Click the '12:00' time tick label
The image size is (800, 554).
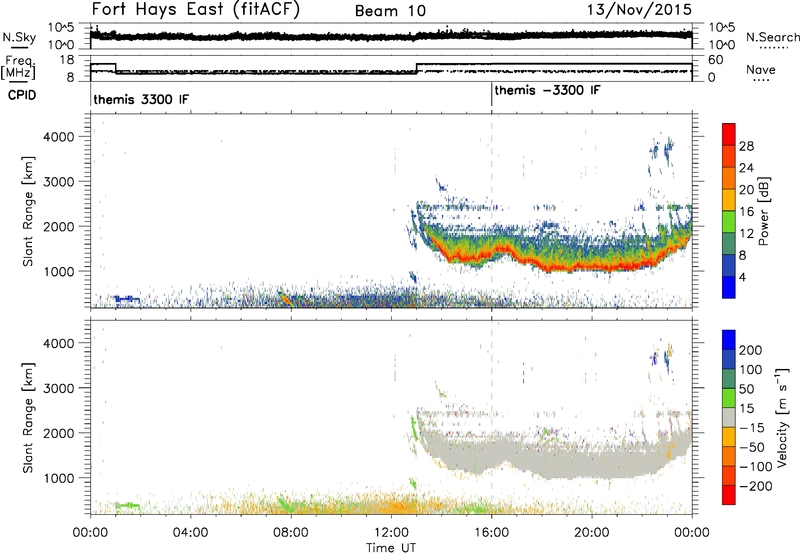(391, 533)
